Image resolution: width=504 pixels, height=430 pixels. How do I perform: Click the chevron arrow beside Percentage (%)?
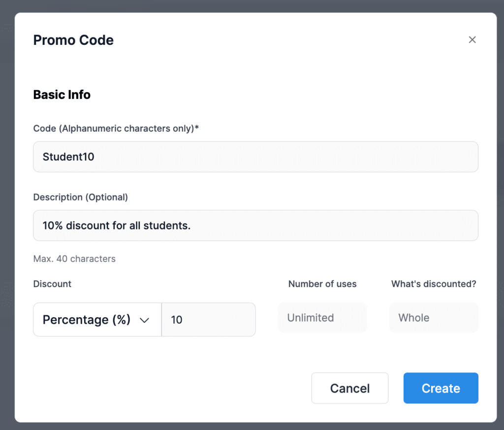pyautogui.click(x=144, y=320)
